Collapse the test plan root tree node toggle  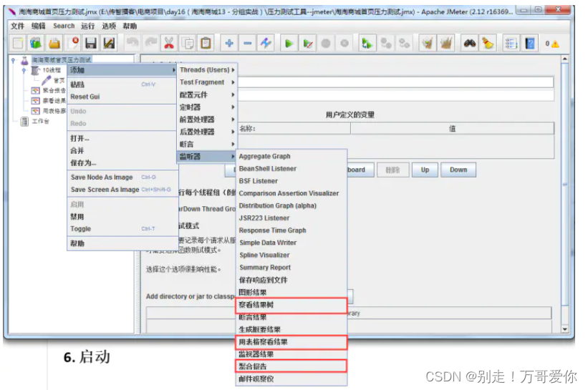pyautogui.click(x=14, y=60)
